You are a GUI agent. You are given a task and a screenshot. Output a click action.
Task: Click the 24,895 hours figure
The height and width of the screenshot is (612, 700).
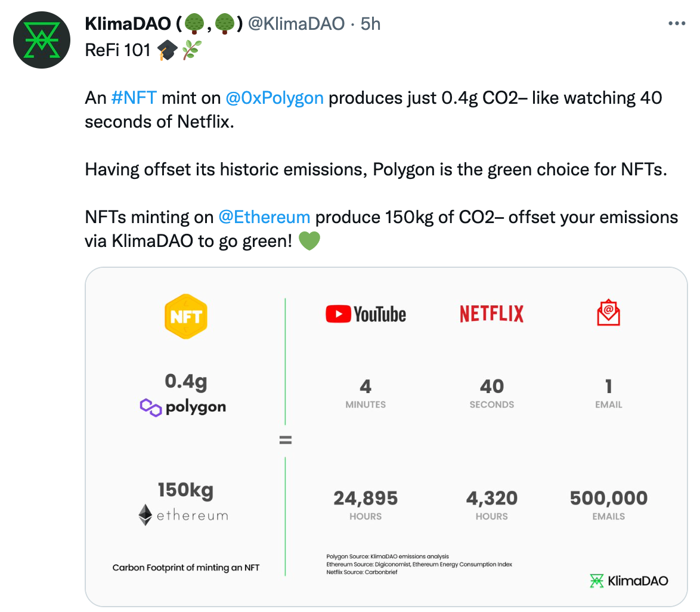(x=366, y=499)
